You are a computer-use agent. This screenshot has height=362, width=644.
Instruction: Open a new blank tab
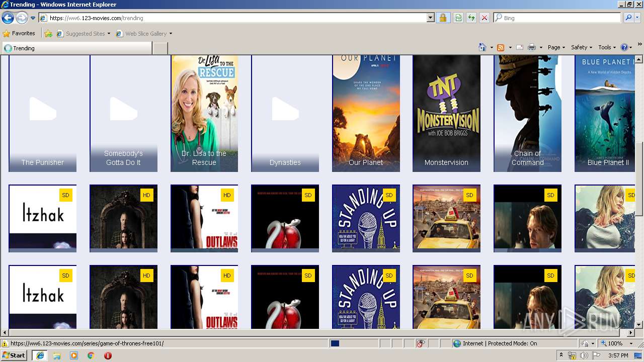click(x=160, y=48)
